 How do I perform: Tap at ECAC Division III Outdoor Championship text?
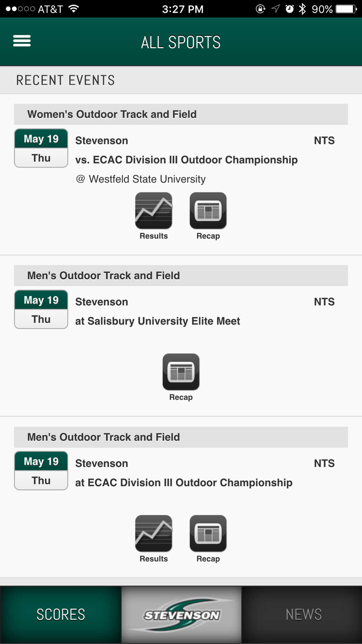coord(184,483)
